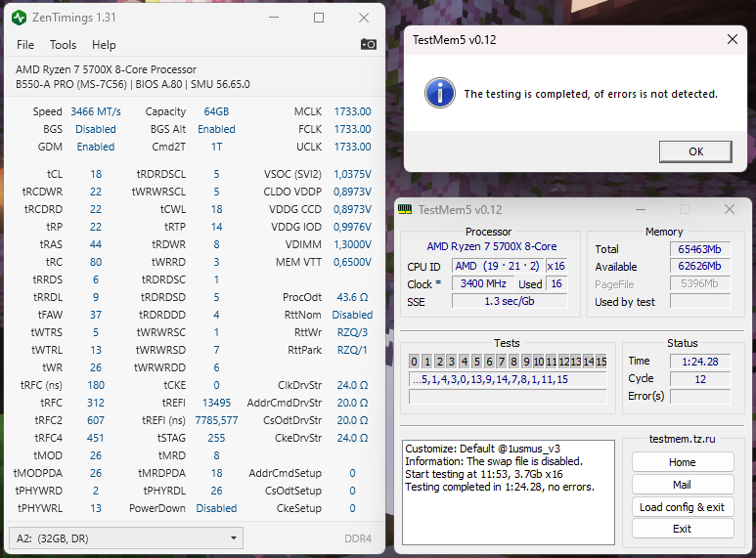Screen dimensions: 756x558
Task: Click Load config & exit button
Action: pyautogui.click(x=683, y=507)
